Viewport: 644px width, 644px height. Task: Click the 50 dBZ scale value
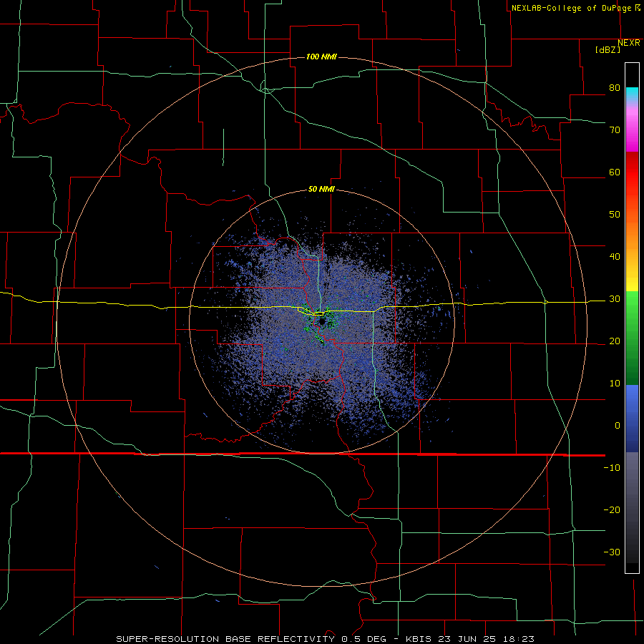tap(615, 215)
